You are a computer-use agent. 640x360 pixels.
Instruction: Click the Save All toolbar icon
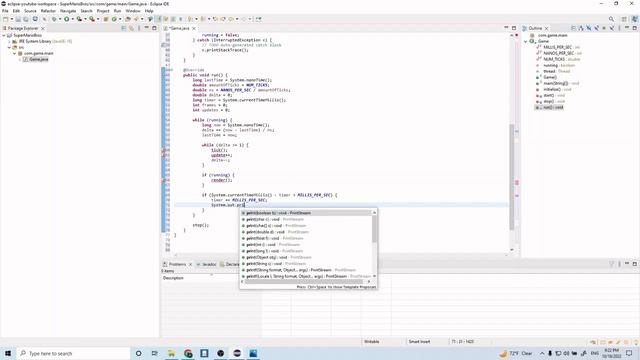pos(26,19)
